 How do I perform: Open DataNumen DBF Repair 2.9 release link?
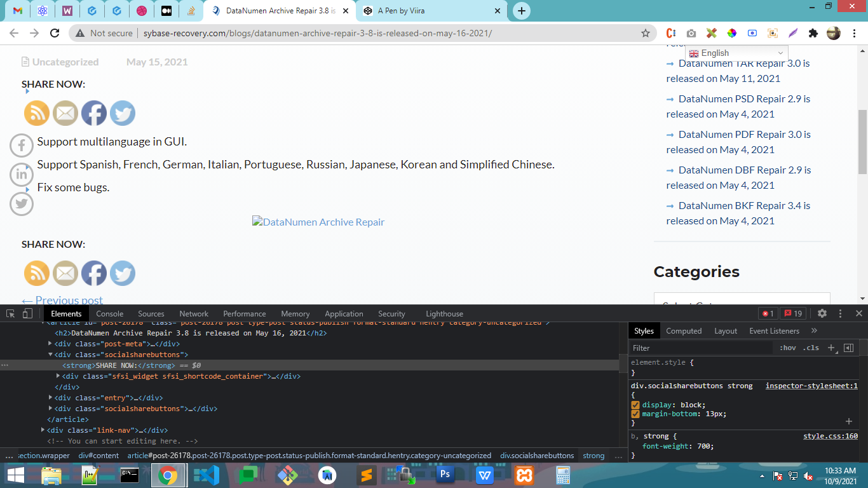point(738,177)
